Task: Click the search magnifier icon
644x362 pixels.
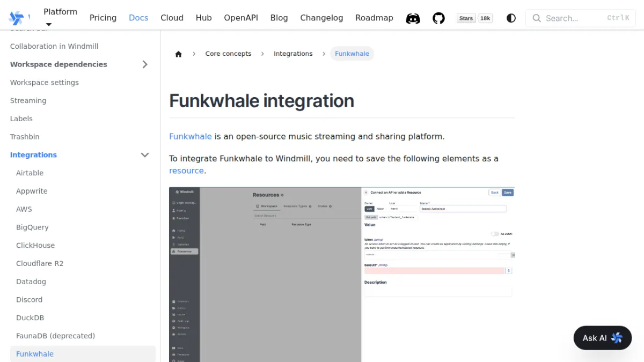Action: [x=536, y=18]
